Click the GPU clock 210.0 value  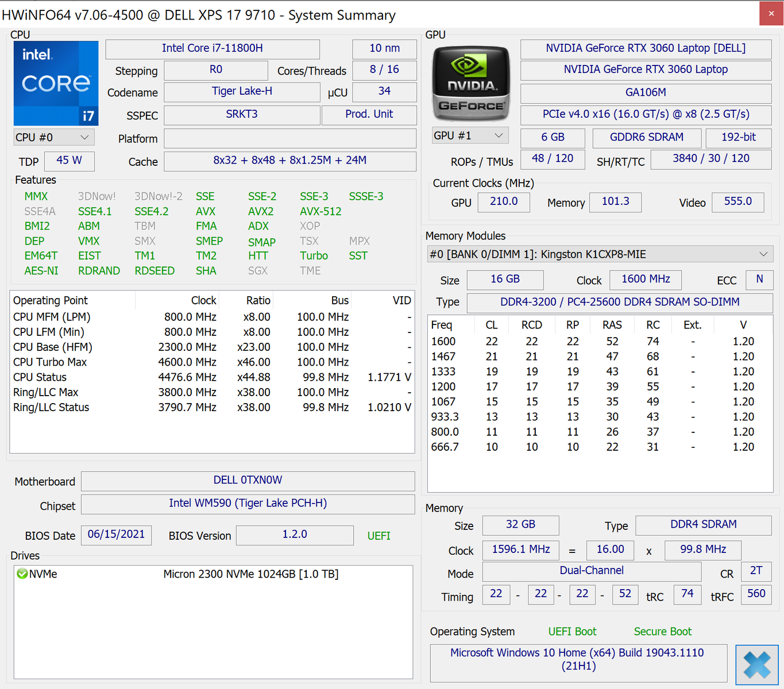pyautogui.click(x=504, y=202)
